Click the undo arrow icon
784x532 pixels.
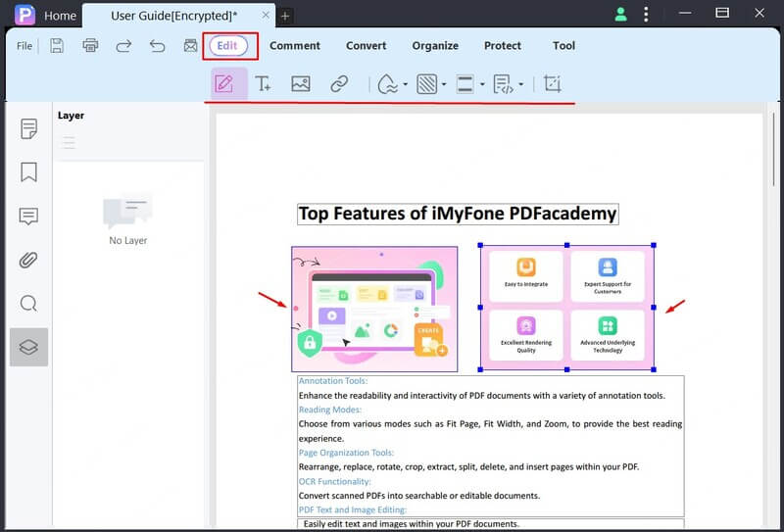[157, 46]
